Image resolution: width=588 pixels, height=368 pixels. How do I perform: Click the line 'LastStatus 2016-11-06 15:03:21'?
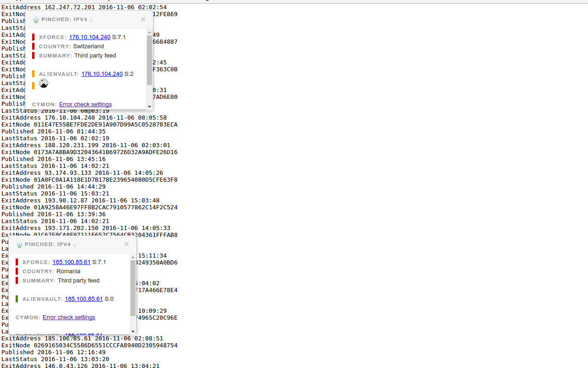click(x=55, y=194)
